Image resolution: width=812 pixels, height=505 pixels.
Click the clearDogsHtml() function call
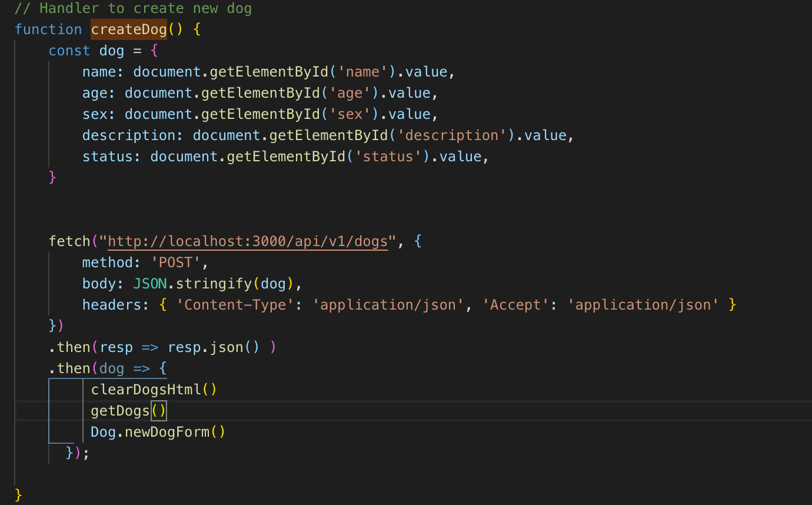coord(153,389)
